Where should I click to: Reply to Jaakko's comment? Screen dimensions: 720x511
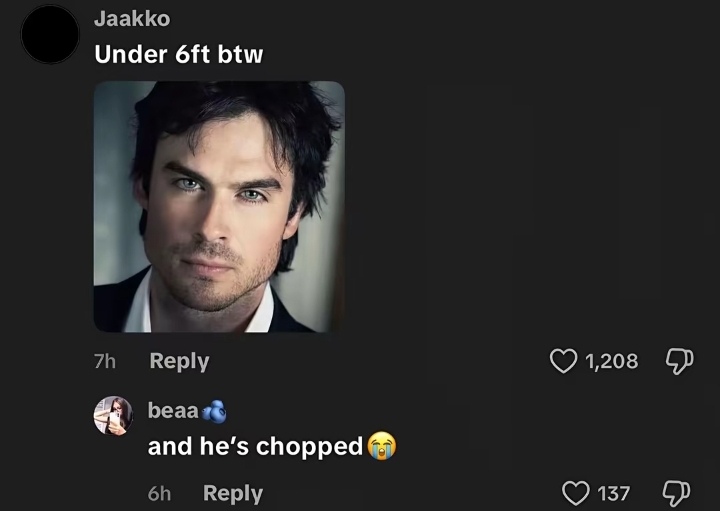point(179,361)
